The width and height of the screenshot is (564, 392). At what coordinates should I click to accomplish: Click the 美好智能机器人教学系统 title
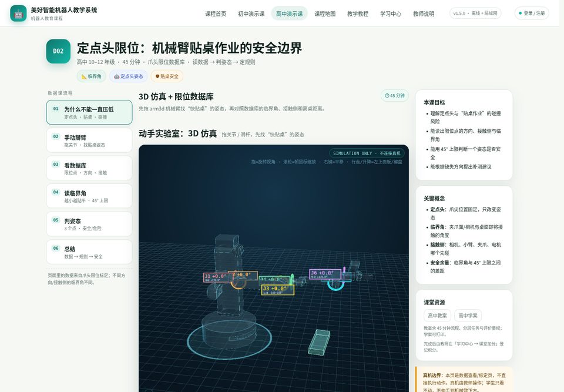64,10
